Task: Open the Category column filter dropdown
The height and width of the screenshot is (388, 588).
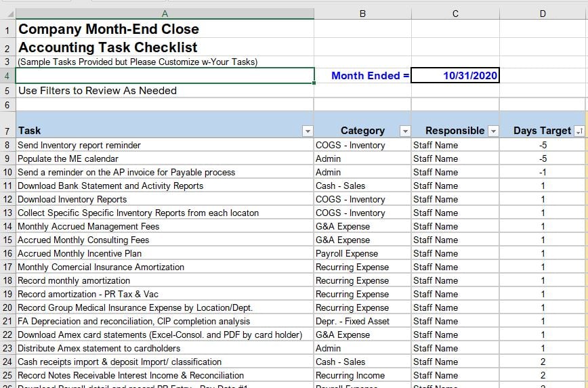Action: click(x=405, y=131)
